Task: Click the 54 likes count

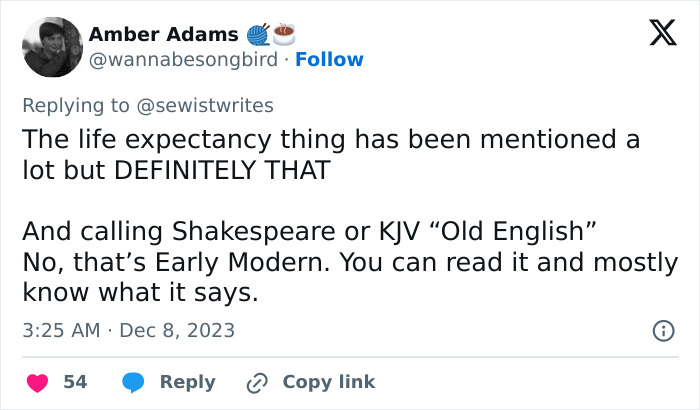Action: (75, 382)
